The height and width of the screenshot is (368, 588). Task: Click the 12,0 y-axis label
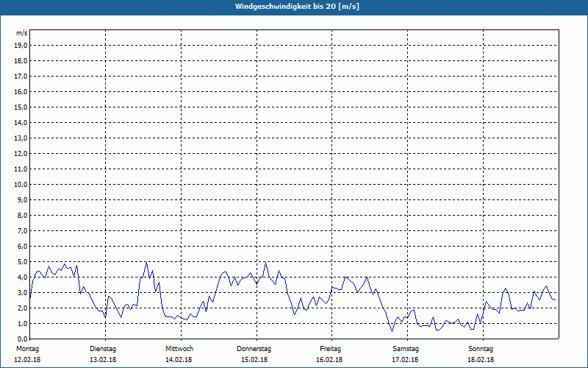pos(21,154)
